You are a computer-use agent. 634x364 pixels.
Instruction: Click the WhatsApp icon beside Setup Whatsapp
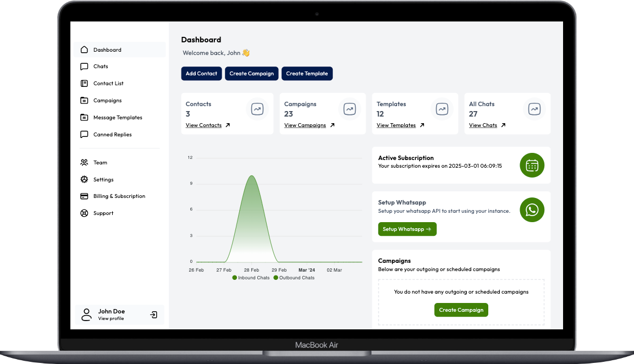(532, 209)
